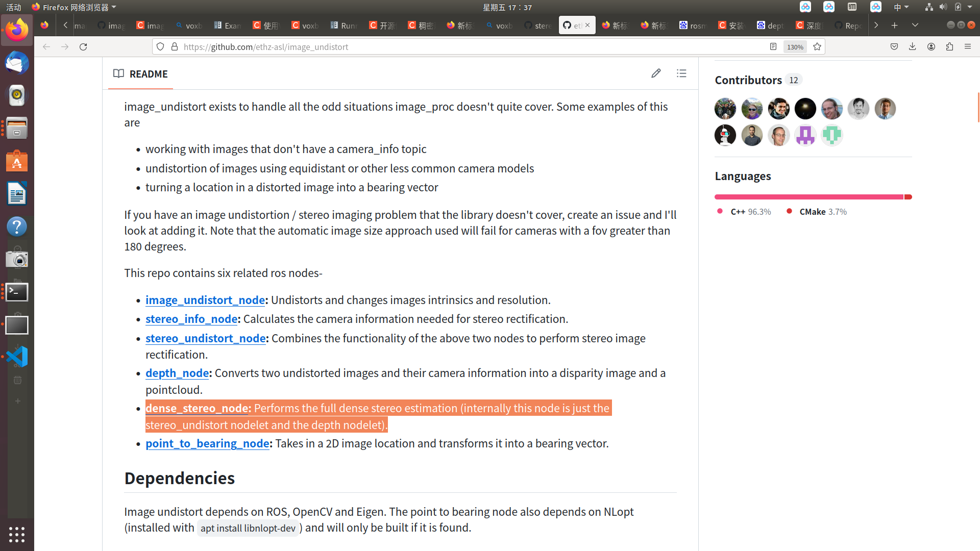Open a new tab with plus button
The height and width of the screenshot is (551, 980).
click(895, 25)
